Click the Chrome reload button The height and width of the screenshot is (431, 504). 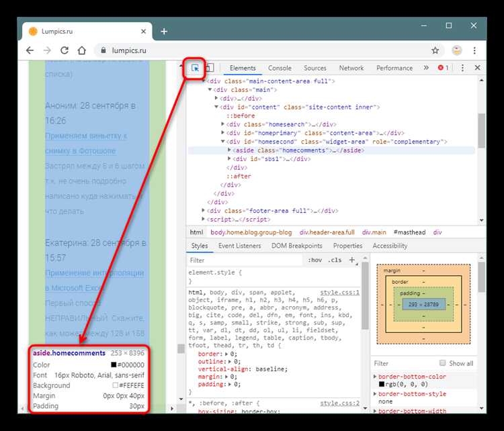[65, 50]
